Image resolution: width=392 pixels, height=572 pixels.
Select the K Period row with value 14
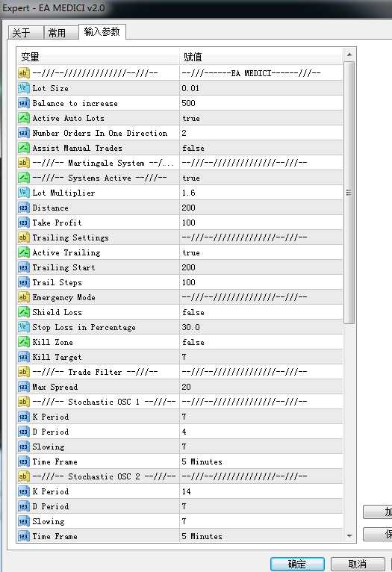pyautogui.click(x=180, y=492)
